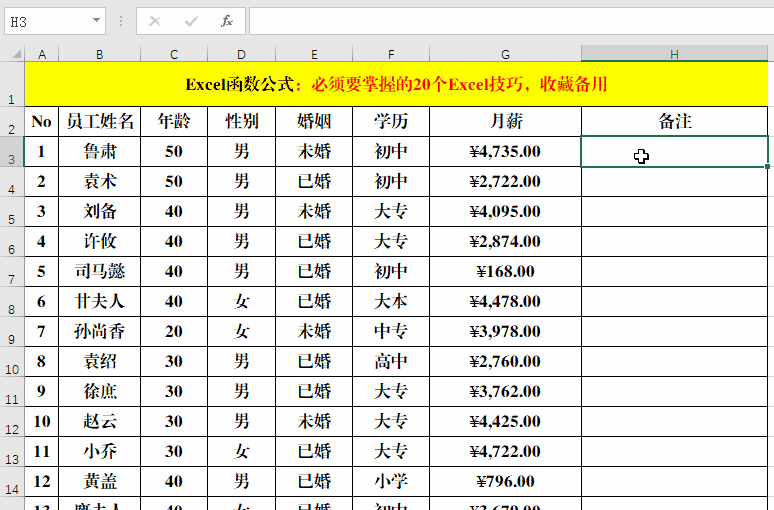774x510 pixels.
Task: Click the salary cell ¥4,095.00
Action: [x=505, y=212]
